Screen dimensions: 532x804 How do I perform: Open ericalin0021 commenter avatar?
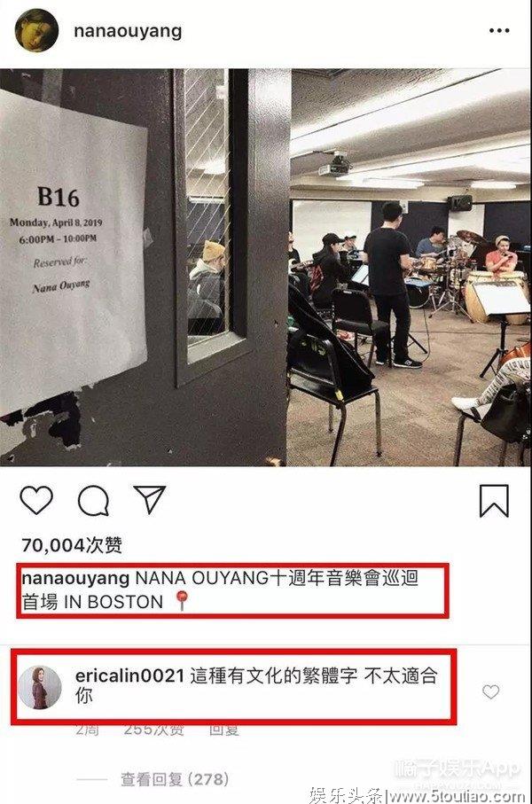40,687
